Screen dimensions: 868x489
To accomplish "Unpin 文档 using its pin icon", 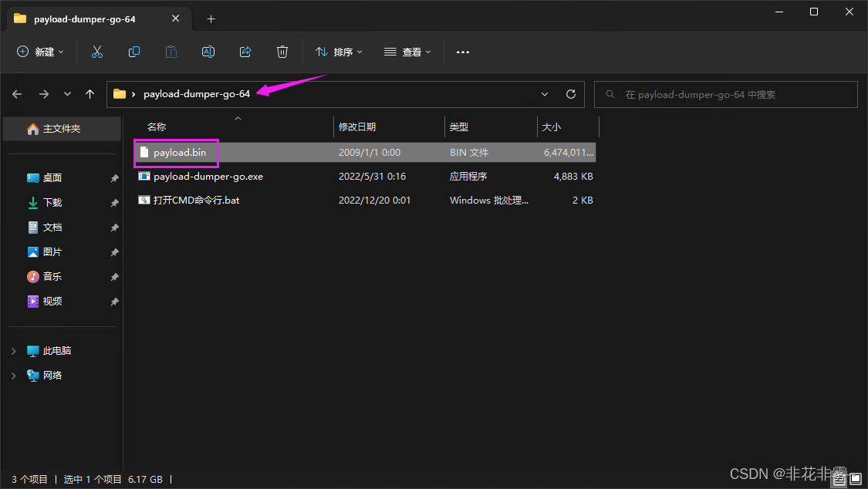I will coord(115,228).
